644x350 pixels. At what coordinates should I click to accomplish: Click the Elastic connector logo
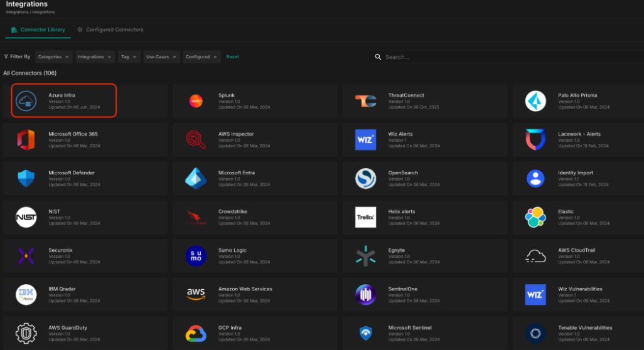535,217
